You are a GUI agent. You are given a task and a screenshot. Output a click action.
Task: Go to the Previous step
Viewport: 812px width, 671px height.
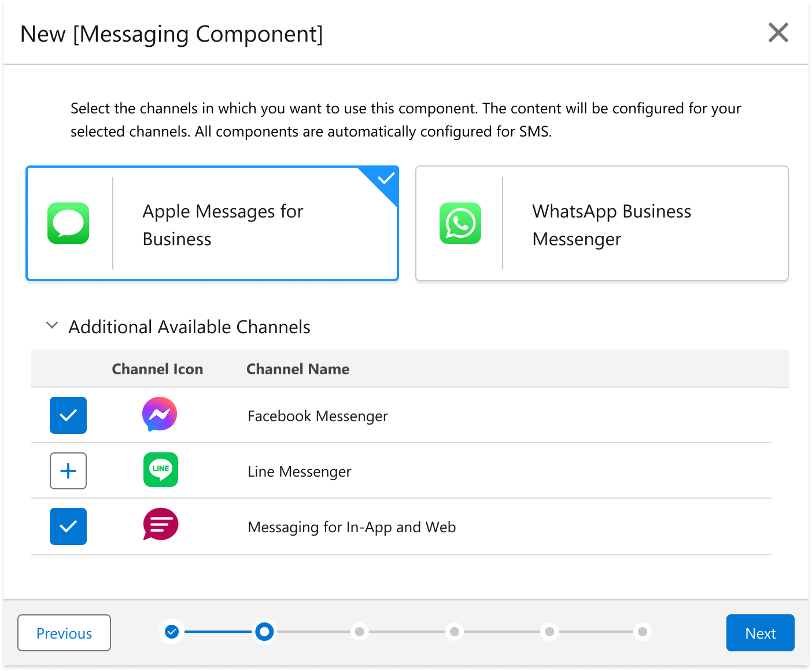tap(64, 633)
